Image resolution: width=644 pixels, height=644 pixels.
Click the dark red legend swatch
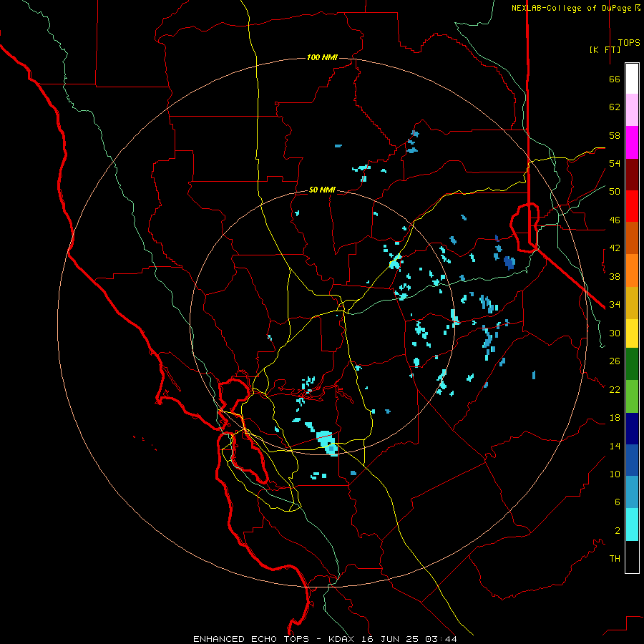point(632,175)
